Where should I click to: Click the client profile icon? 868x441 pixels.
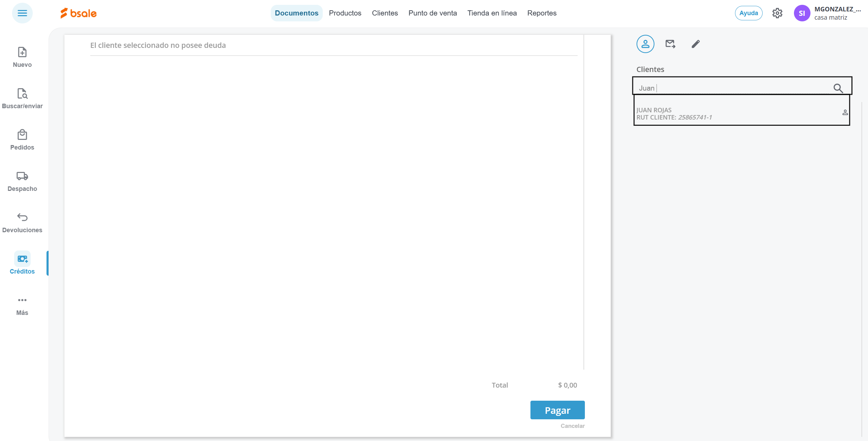point(645,44)
